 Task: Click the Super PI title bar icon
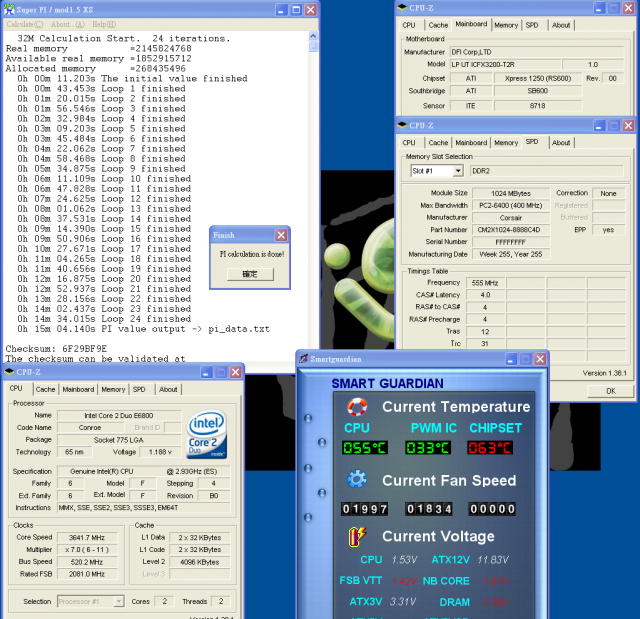click(9, 9)
